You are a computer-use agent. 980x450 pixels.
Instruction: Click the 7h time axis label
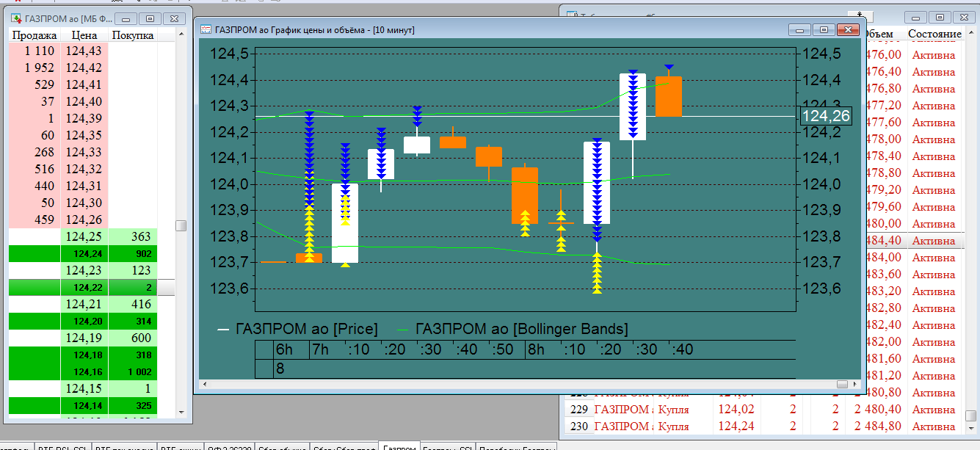[321, 349]
